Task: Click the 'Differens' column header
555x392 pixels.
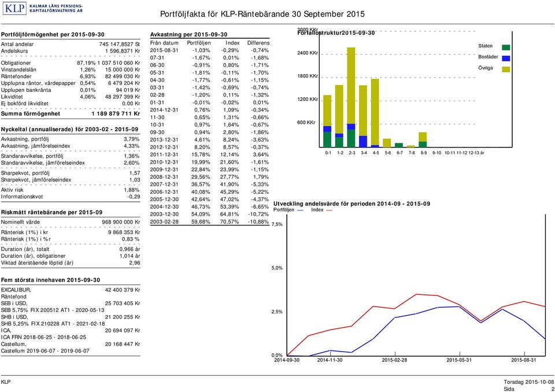Action: [x=258, y=43]
